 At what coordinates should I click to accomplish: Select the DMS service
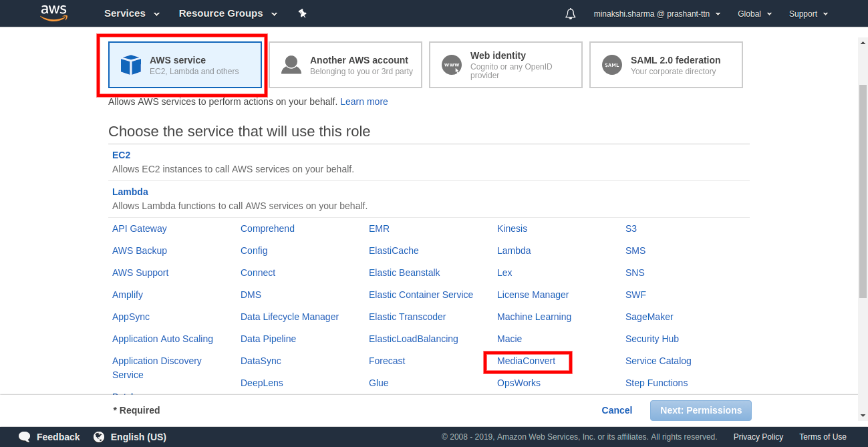point(251,295)
